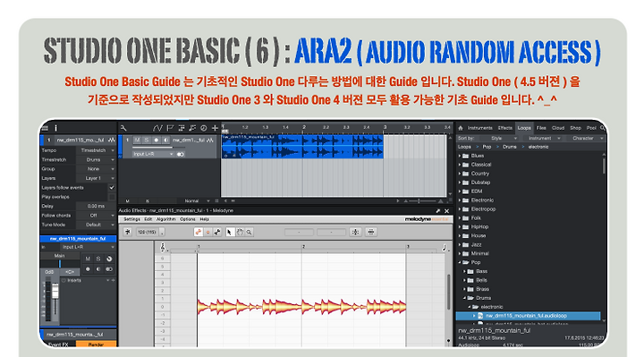644x357 pixels.
Task: Open Melodyne Help menu
Action: (204, 219)
